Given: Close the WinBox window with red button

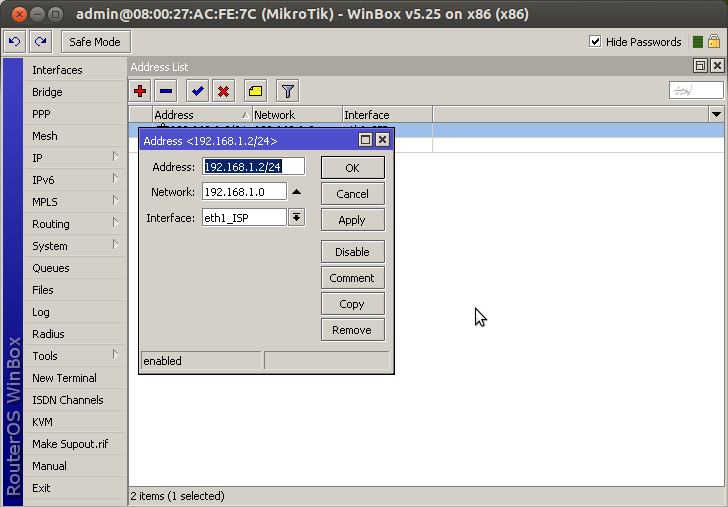Looking at the screenshot, I should click(x=19, y=14).
